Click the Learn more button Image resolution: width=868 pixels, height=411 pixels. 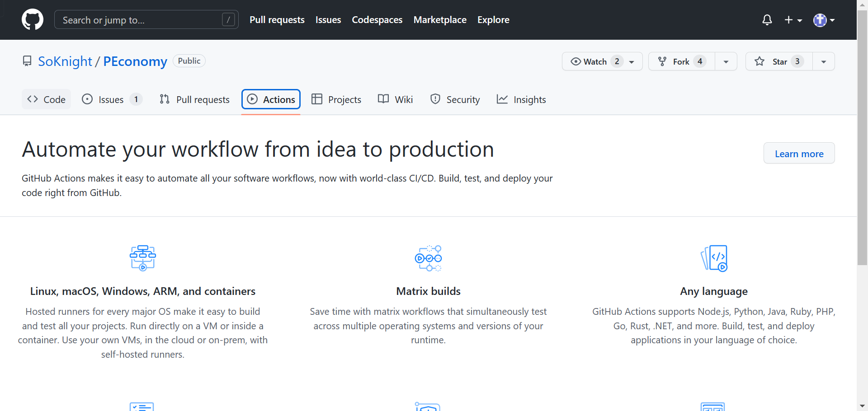click(799, 154)
